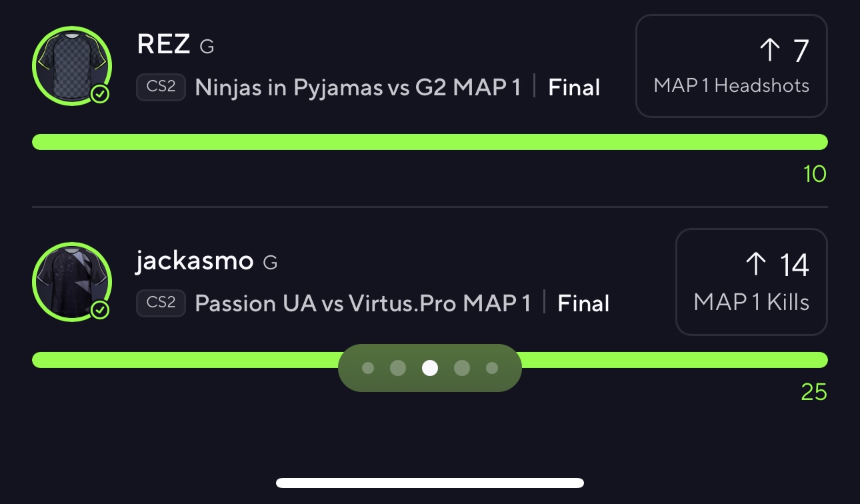This screenshot has width=860, height=504.
Task: Select the last page indicator dot
Action: coord(492,368)
